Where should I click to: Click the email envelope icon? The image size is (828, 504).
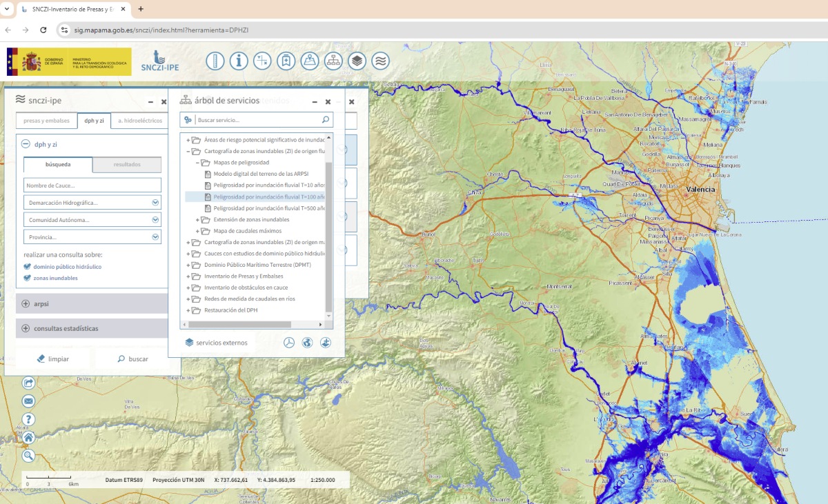tap(28, 401)
